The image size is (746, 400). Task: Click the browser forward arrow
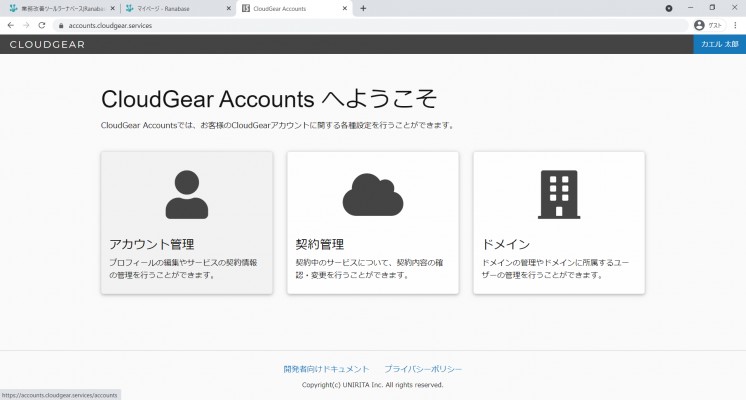[x=26, y=25]
